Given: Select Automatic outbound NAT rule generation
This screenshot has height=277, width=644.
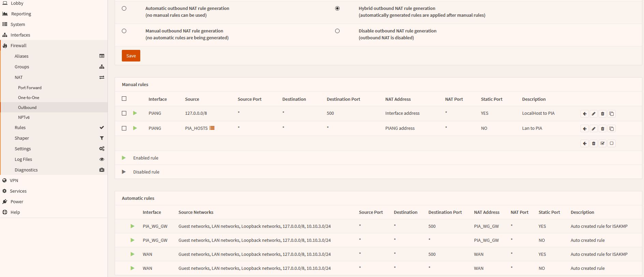Looking at the screenshot, I should [124, 9].
